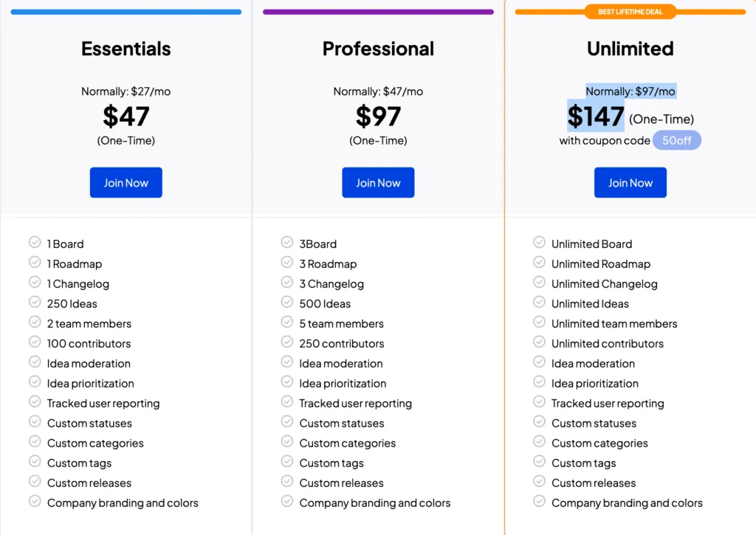The image size is (756, 535).
Task: Toggle the checkmark beside Custom releases in Professional
Action: pos(287,483)
